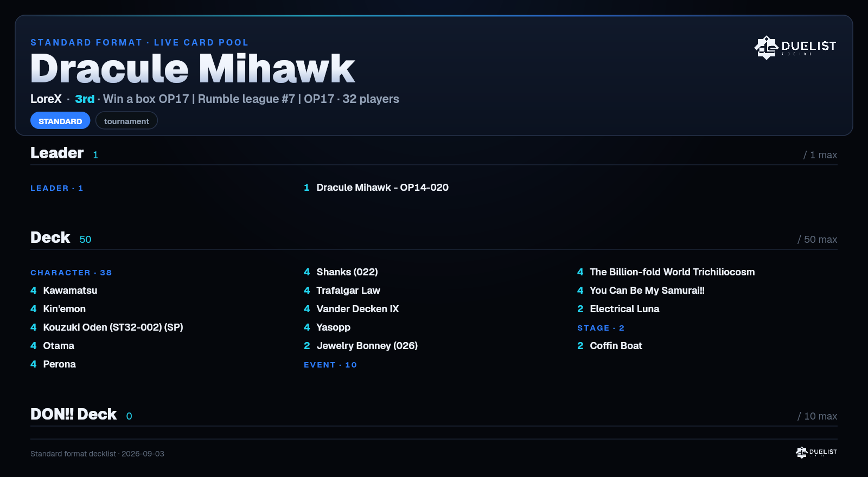Open the Perona card entry
The image size is (868, 477).
[53, 364]
